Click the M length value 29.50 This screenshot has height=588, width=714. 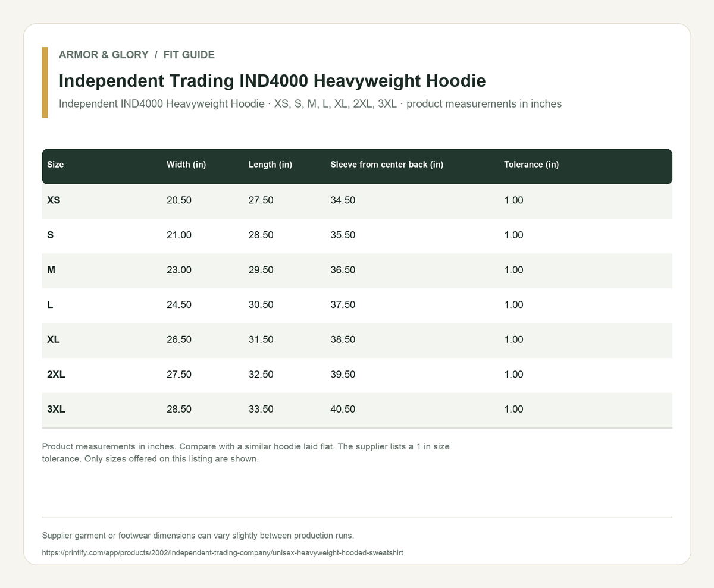coord(261,270)
